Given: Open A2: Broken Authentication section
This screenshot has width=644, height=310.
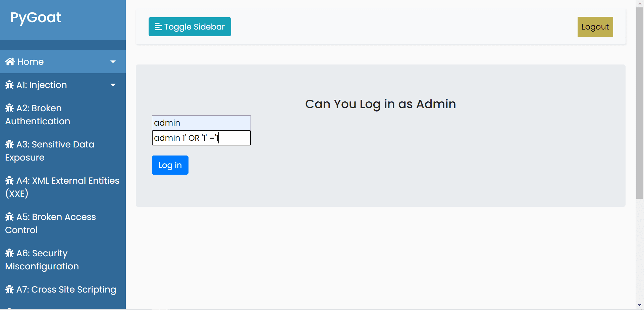Looking at the screenshot, I should (x=63, y=115).
